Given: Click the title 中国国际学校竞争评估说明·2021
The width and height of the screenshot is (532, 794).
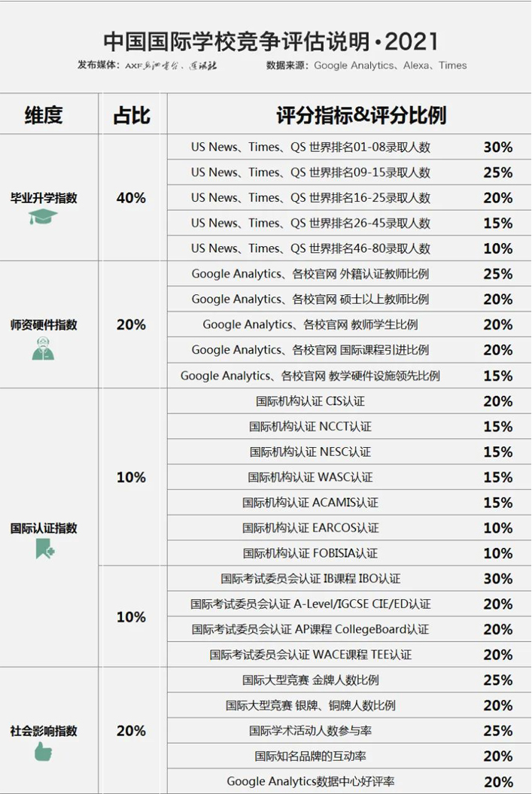Looking at the screenshot, I should 270,41.
